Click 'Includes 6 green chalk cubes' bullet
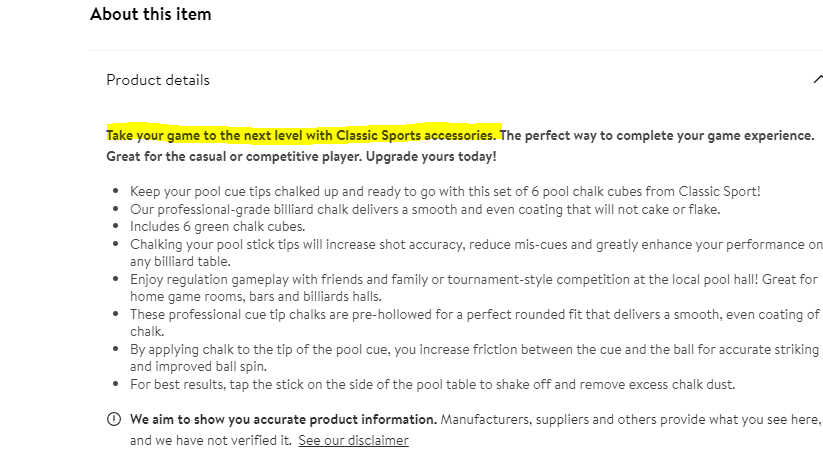The image size is (823, 470). [x=217, y=226]
